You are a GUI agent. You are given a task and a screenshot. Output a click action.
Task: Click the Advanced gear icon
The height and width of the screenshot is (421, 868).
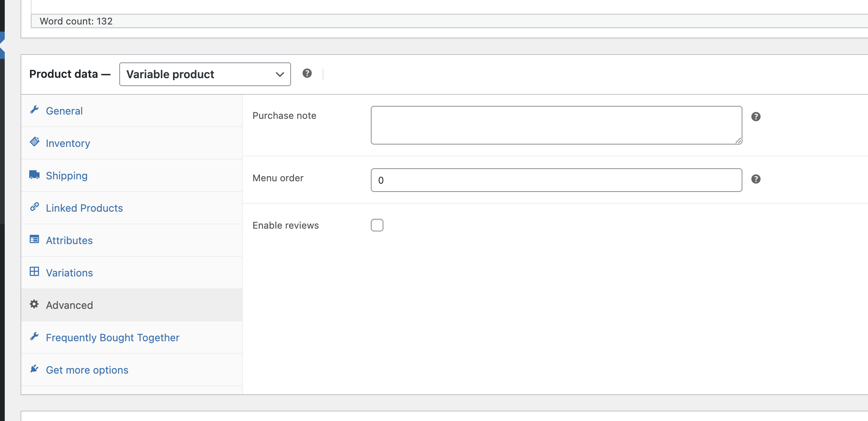(x=34, y=304)
